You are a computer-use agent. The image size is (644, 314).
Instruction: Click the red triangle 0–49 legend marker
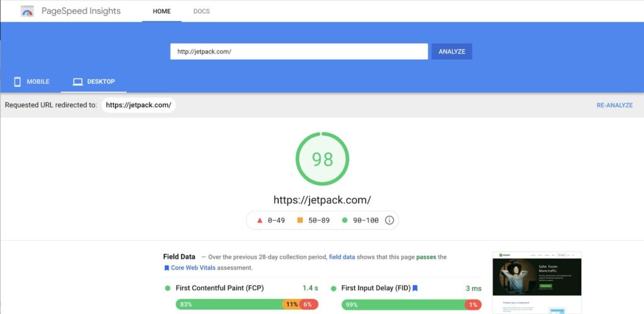(260, 220)
